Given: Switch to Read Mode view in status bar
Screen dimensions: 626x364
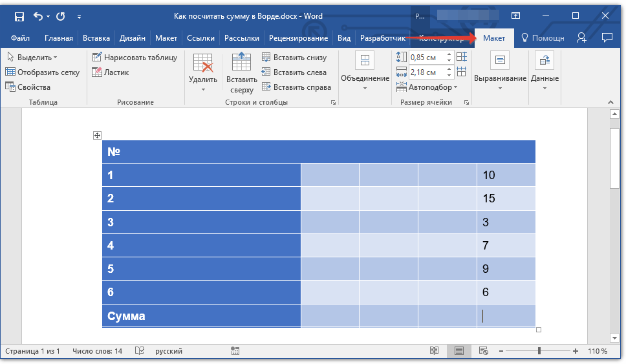Looking at the screenshot, I should pyautogui.click(x=435, y=351).
